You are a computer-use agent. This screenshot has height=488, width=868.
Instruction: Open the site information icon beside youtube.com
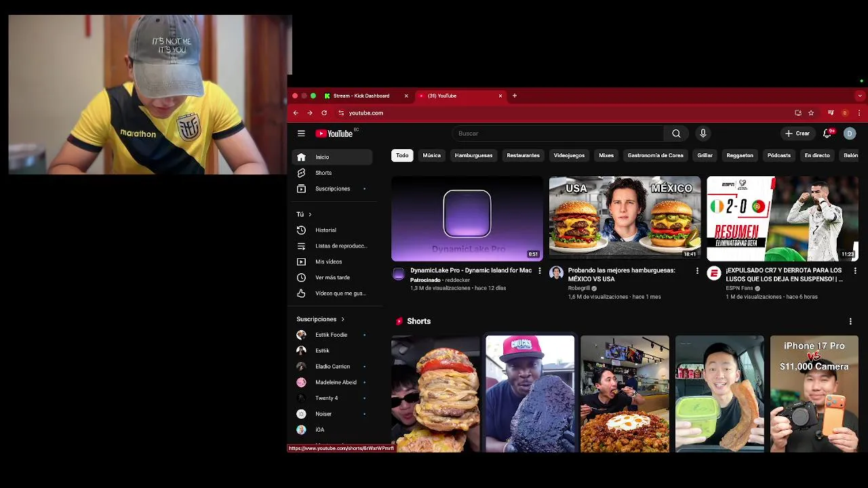click(341, 113)
